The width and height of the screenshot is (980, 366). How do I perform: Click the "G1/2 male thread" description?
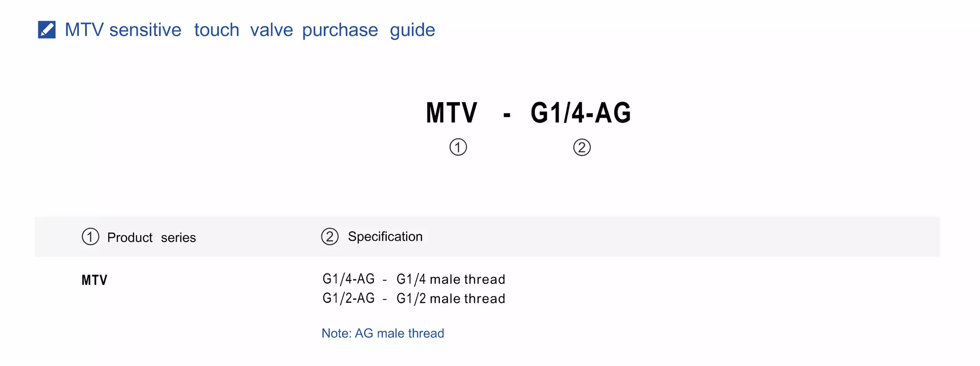coord(451,298)
